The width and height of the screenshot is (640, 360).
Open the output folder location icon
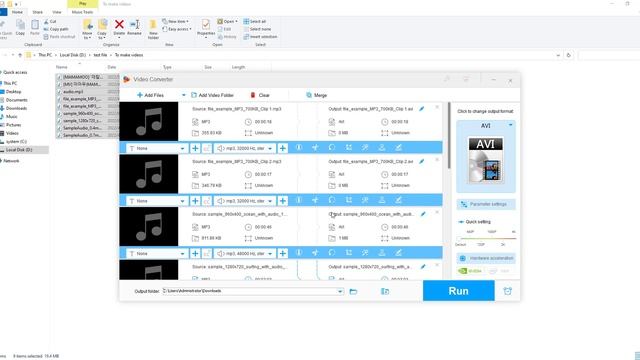(x=385, y=291)
